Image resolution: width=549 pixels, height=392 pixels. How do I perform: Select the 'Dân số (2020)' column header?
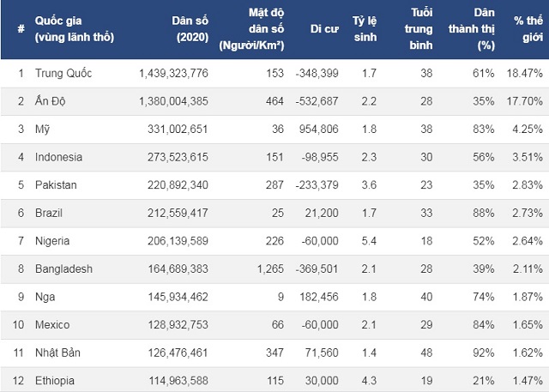[190, 29]
